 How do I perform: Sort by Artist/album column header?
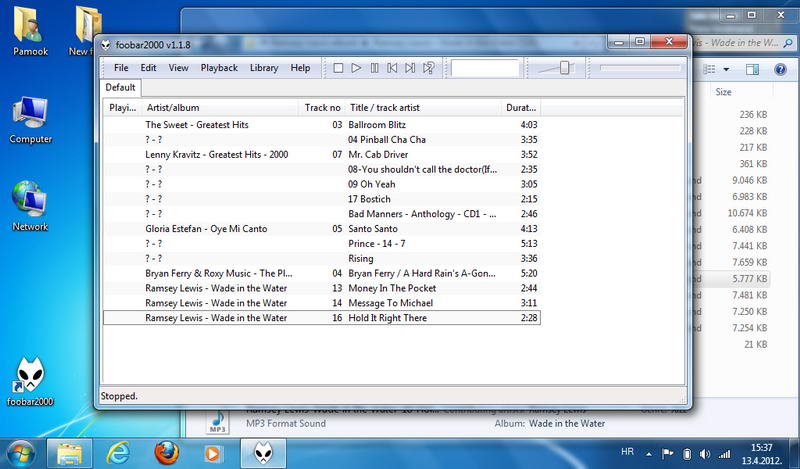coord(220,107)
